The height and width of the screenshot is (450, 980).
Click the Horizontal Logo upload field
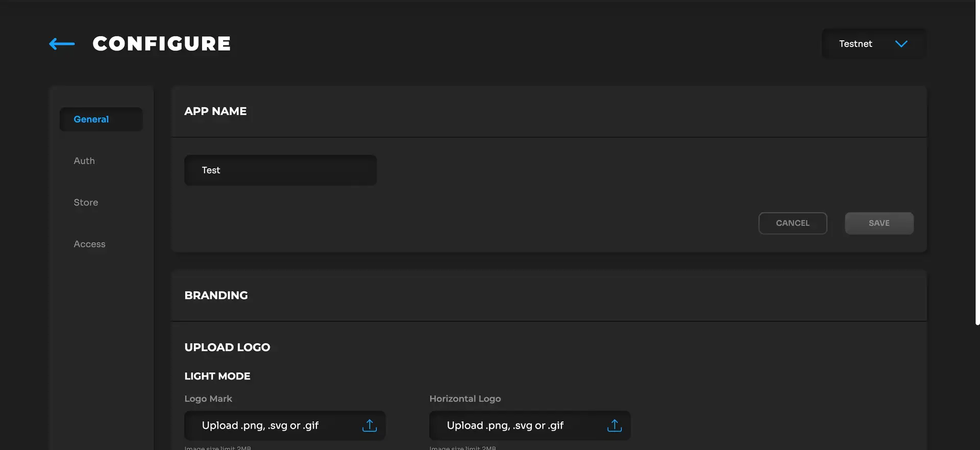coord(516,425)
